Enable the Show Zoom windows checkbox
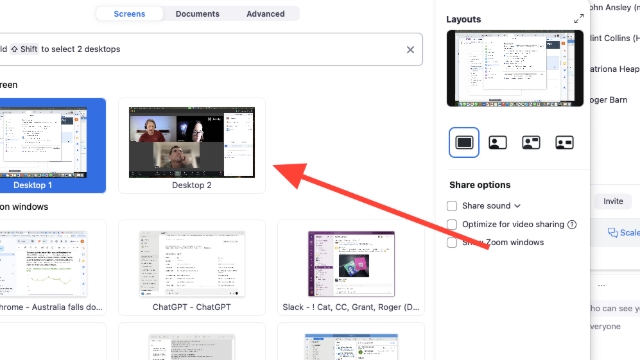Viewport: 640px width, 360px height. (452, 242)
